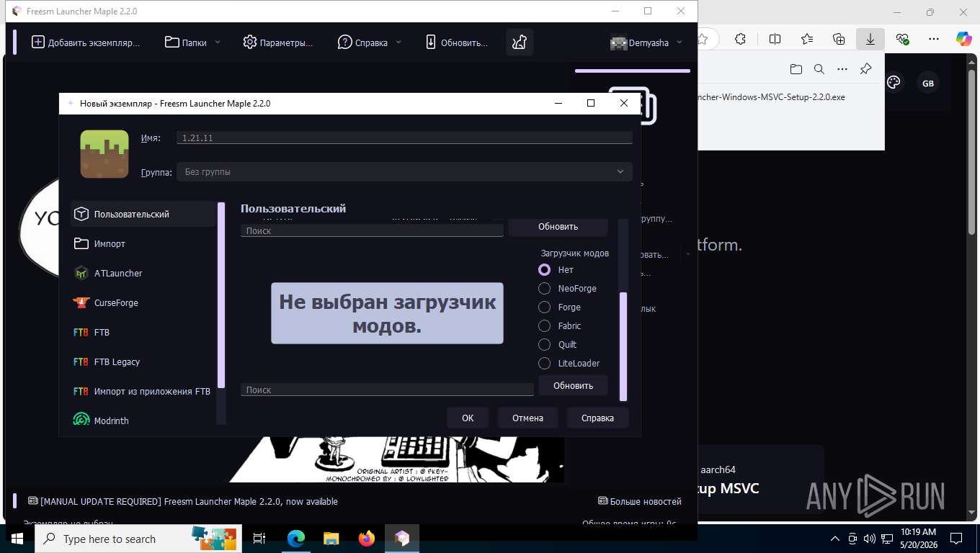The image size is (980, 553).
Task: Click Edge extensions puzzle icon
Action: click(x=740, y=39)
